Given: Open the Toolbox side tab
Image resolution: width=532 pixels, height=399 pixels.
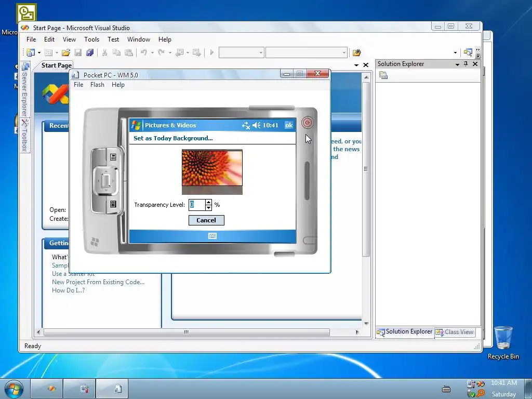Looking at the screenshot, I should (x=25, y=136).
